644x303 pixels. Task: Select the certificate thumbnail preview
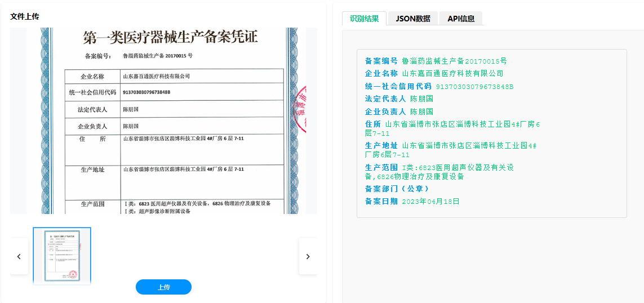tap(62, 255)
